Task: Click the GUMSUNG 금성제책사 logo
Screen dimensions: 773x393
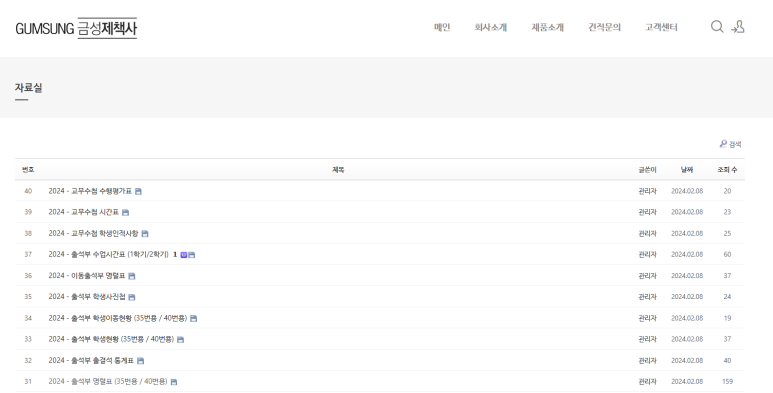Action: point(76,28)
